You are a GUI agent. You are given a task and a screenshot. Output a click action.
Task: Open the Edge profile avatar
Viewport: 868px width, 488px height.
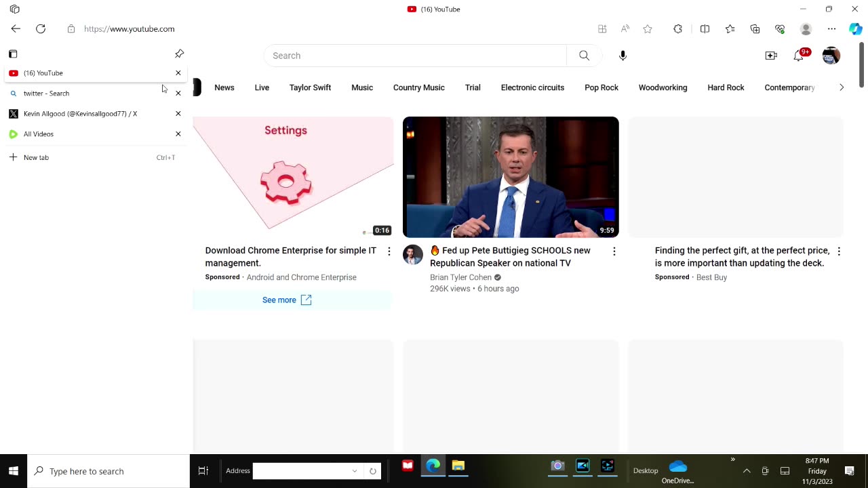[806, 28]
